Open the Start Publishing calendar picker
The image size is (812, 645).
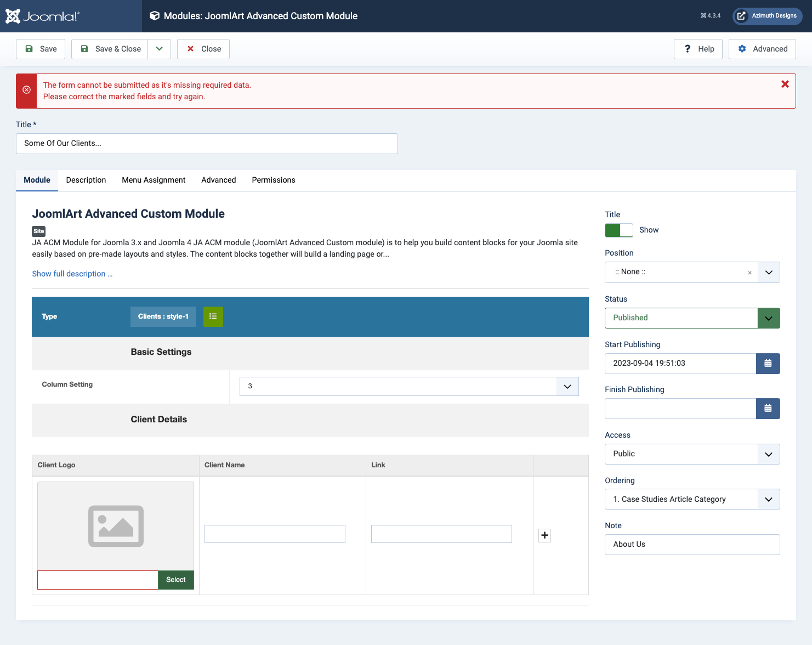768,364
